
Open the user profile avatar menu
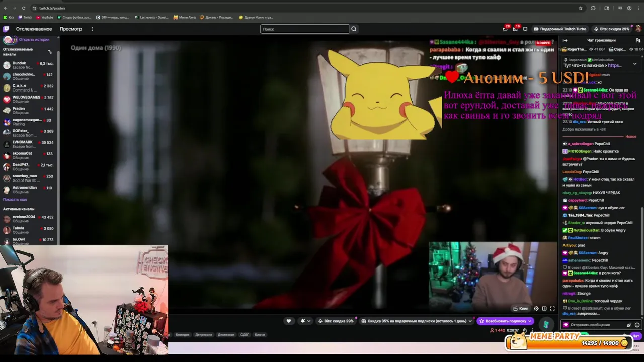coord(638,29)
